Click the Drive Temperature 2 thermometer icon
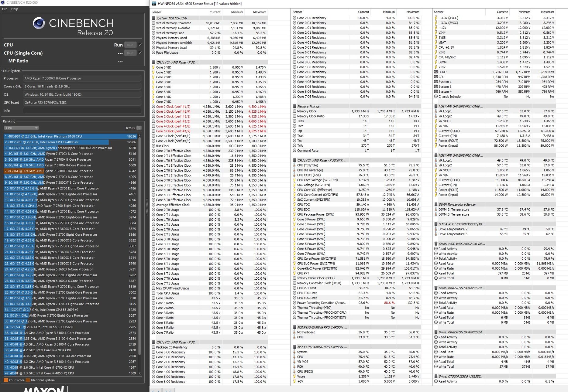Viewport: 568px width, 392px height. click(x=436, y=229)
